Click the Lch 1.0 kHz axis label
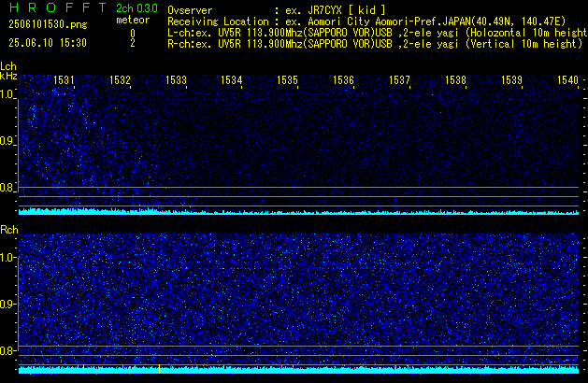 click(7, 94)
